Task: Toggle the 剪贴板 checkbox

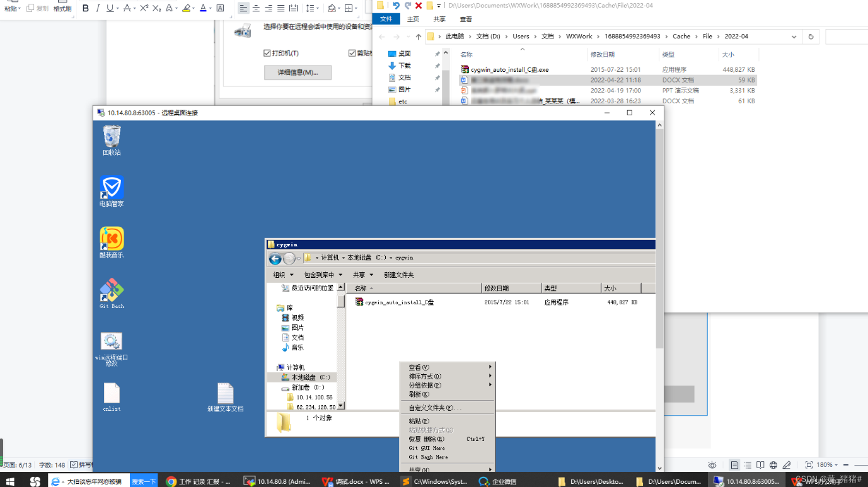Action: [352, 54]
